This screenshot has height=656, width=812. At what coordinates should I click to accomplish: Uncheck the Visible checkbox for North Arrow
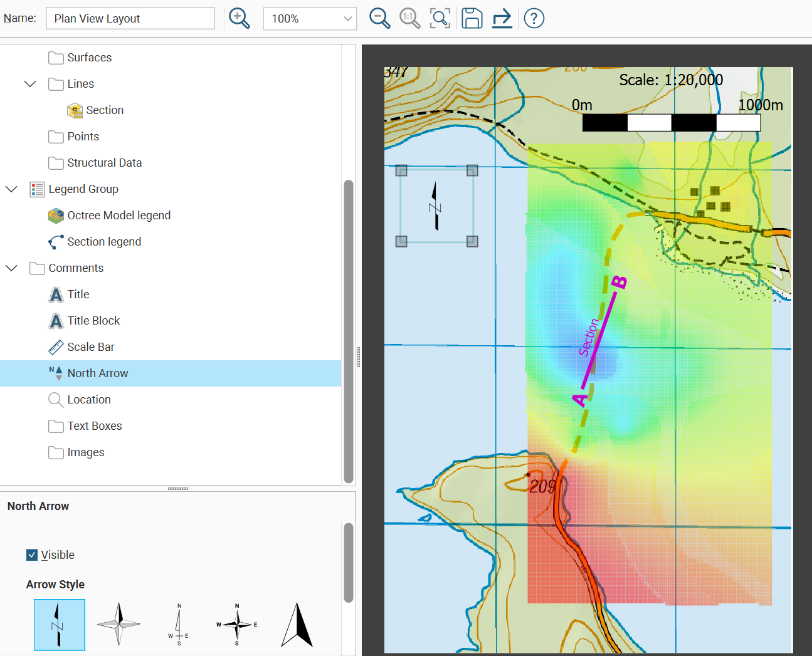pyautogui.click(x=32, y=554)
